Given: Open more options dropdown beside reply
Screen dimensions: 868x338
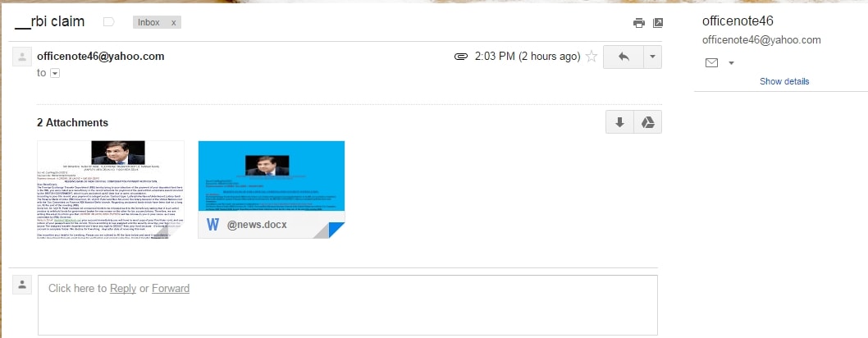Looking at the screenshot, I should pos(653,57).
